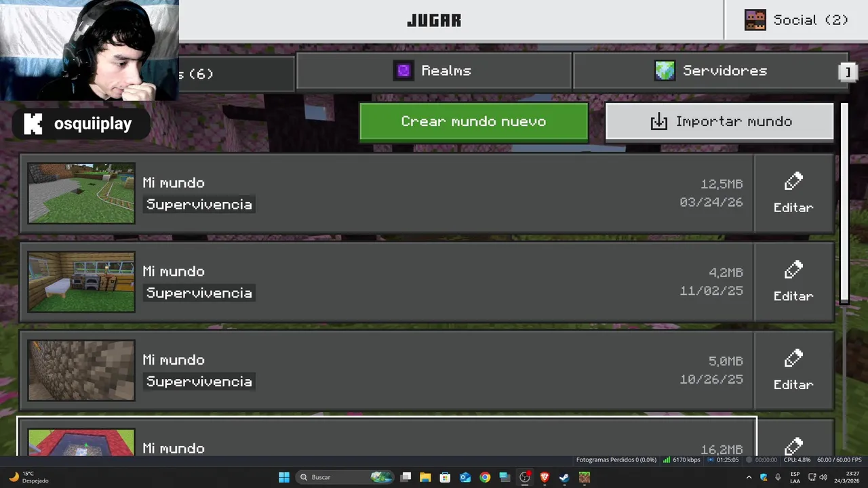The image size is (868, 488).
Task: Open the weather widget showing 15°C Despejado
Action: (x=28, y=477)
